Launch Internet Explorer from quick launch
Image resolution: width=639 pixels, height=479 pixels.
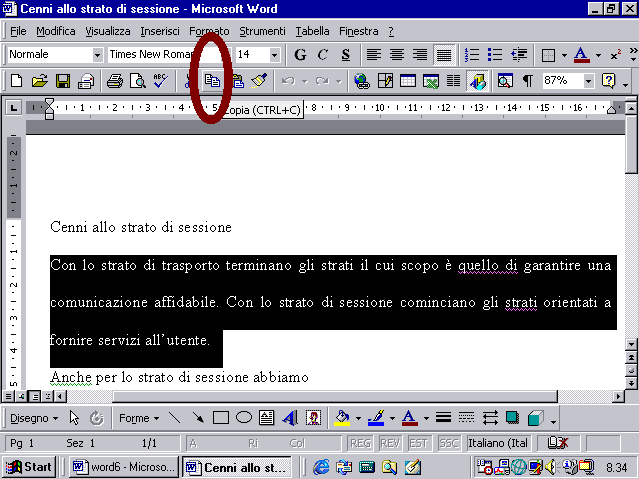coord(321,467)
